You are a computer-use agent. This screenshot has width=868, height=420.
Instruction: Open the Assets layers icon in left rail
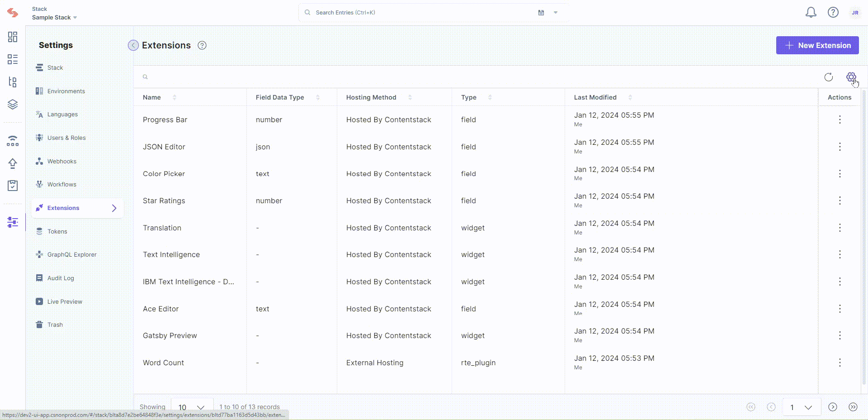pos(13,105)
